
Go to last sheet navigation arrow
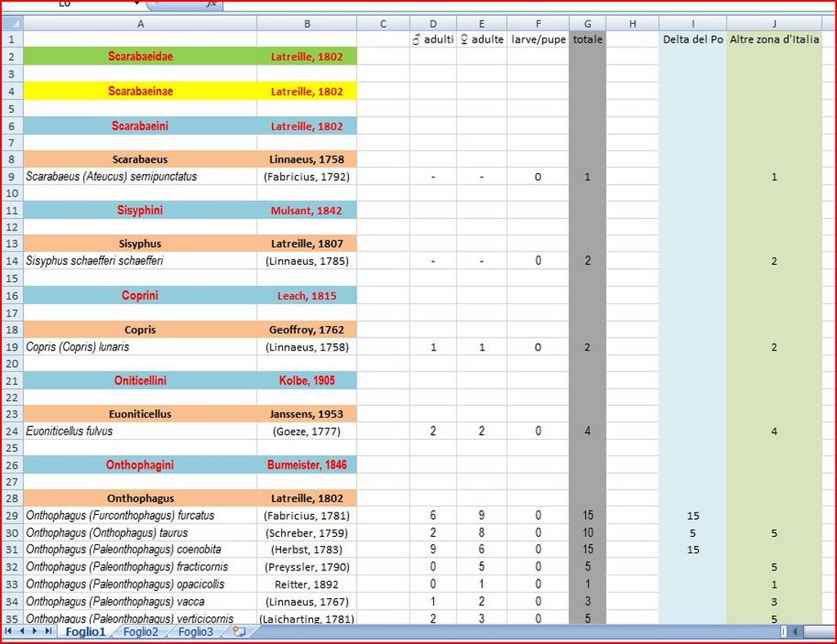coord(48,632)
